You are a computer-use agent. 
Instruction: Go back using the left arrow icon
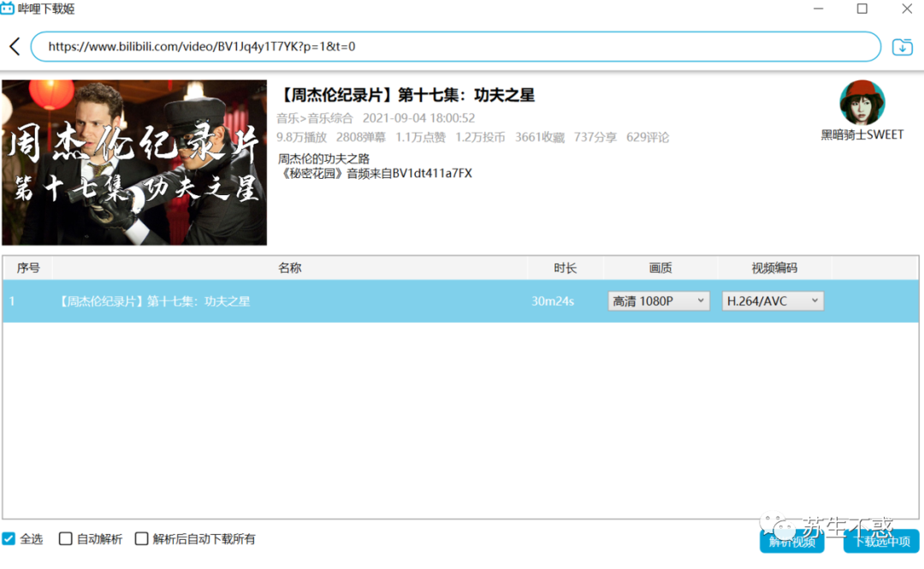15,46
